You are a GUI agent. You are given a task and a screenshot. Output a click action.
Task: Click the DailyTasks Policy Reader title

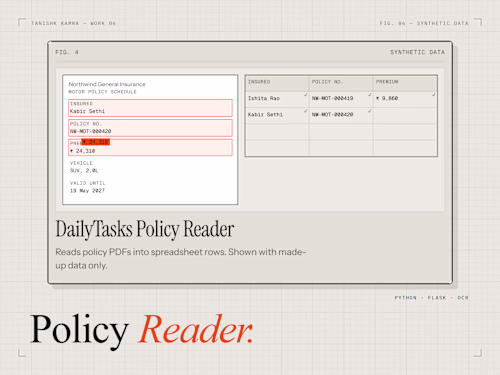145,229
